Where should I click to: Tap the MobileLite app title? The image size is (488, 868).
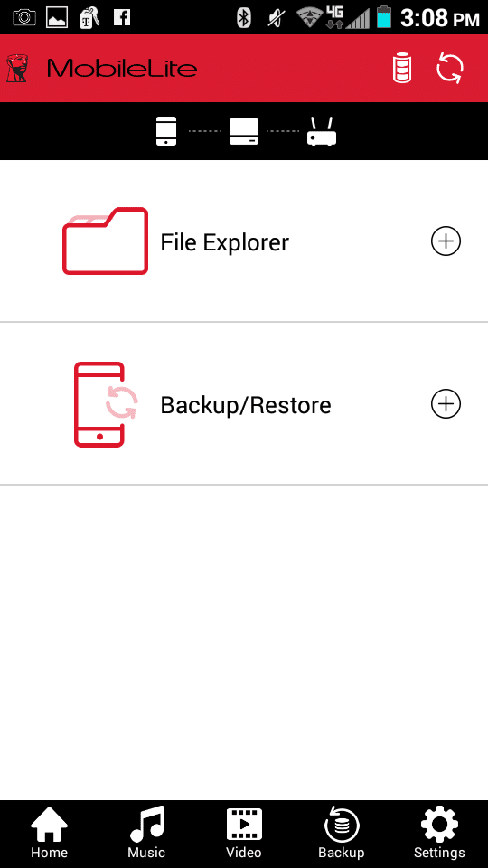122,69
